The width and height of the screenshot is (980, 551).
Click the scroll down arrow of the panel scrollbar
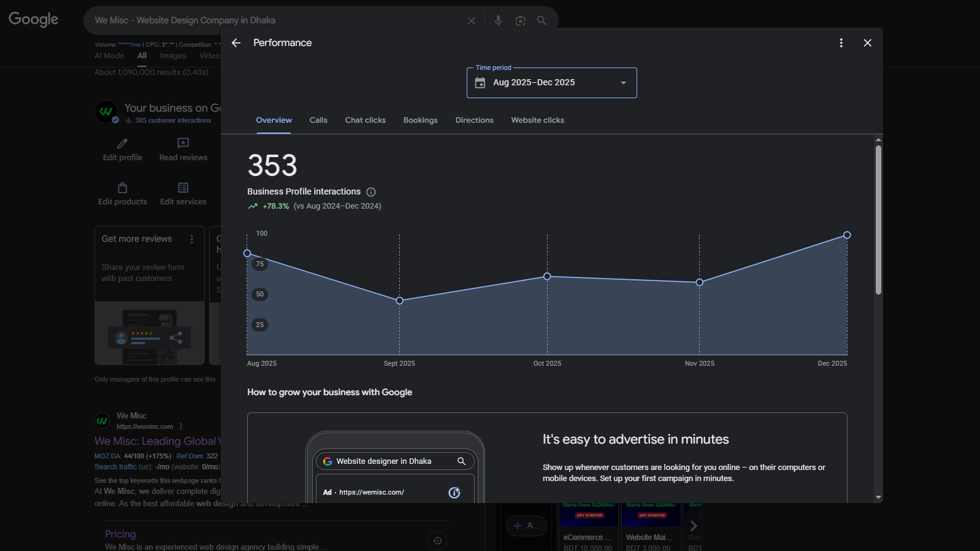point(878,498)
